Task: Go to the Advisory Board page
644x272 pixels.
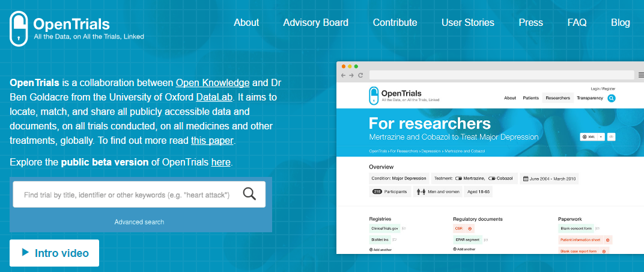Action: pyautogui.click(x=315, y=22)
